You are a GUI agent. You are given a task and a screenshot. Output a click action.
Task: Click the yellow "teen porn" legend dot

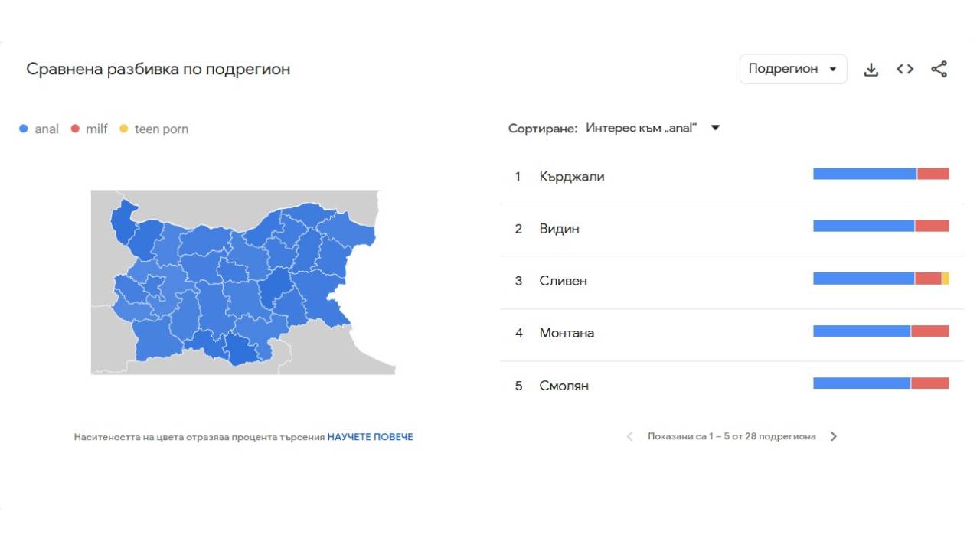(122, 129)
